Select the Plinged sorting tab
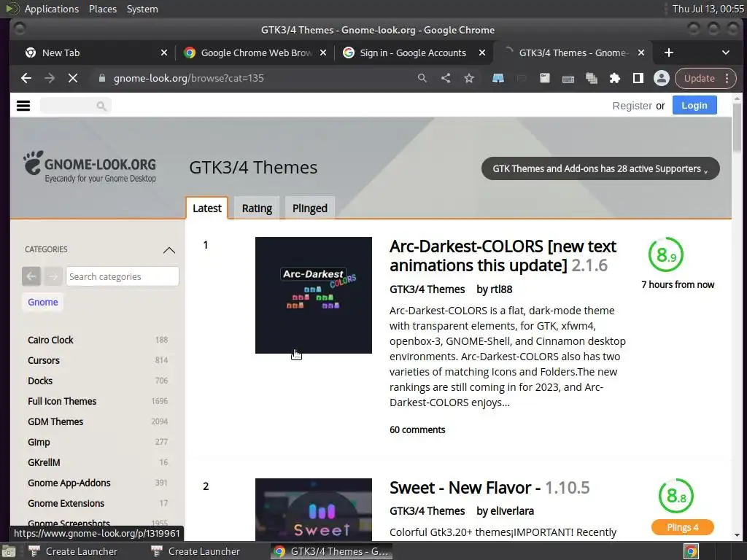Screen dimensions: 747x560 tap(309, 208)
